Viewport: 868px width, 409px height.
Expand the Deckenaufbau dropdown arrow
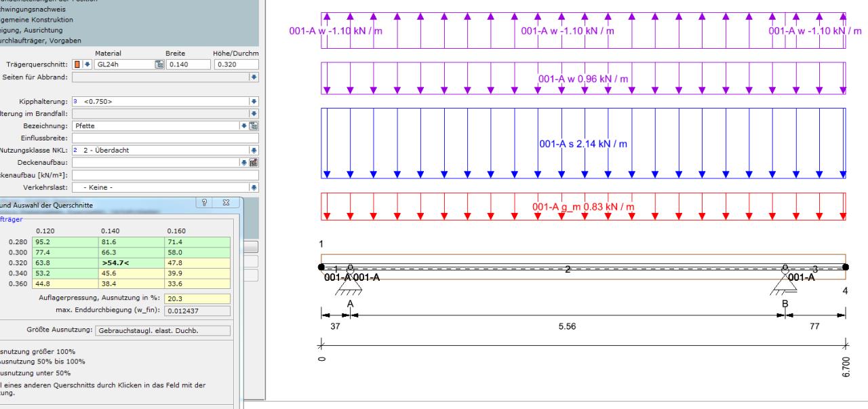click(x=245, y=162)
